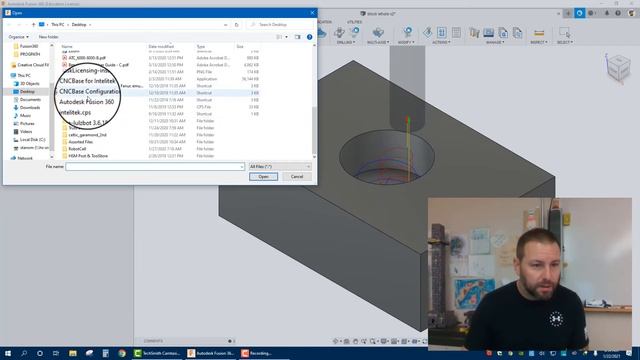The width and height of the screenshot is (640, 360).
Task: Select 3D Objects in navigation pane
Action: pos(27,84)
